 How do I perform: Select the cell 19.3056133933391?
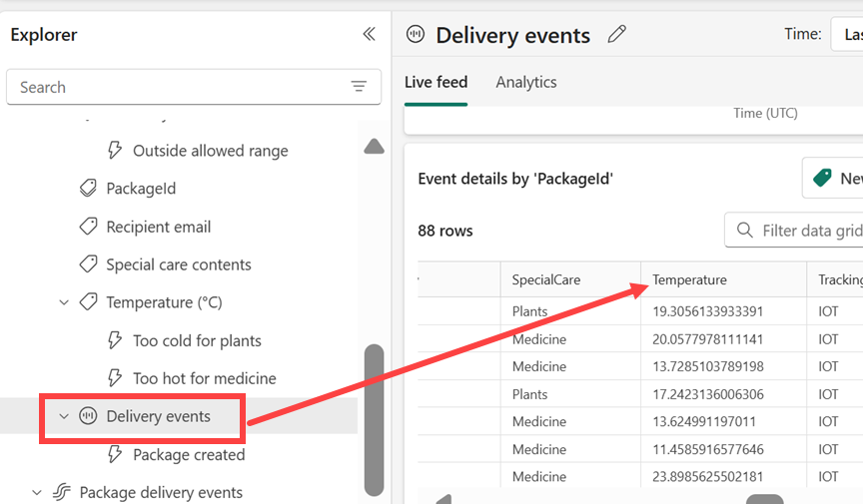tap(708, 311)
